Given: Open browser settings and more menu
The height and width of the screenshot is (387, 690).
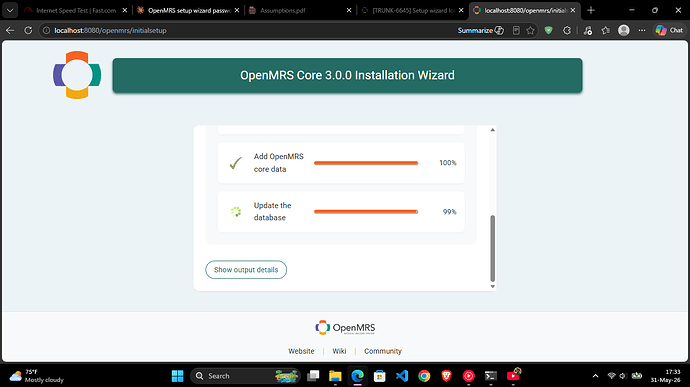Looking at the screenshot, I should [x=642, y=30].
